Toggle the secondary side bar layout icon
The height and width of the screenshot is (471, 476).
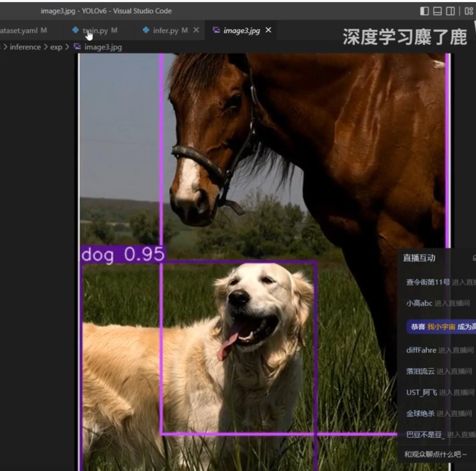pyautogui.click(x=450, y=11)
